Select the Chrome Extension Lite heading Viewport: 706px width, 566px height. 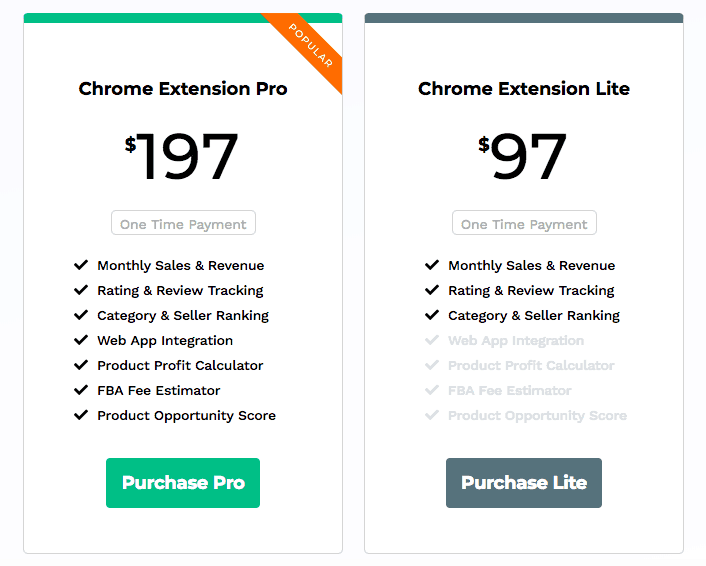pos(524,89)
